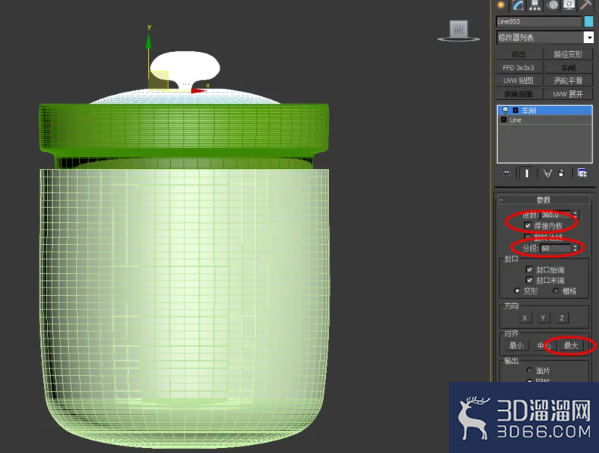This screenshot has width=599, height=453.
Task: Apply the FFD 3x3x3 modifier
Action: [519, 68]
